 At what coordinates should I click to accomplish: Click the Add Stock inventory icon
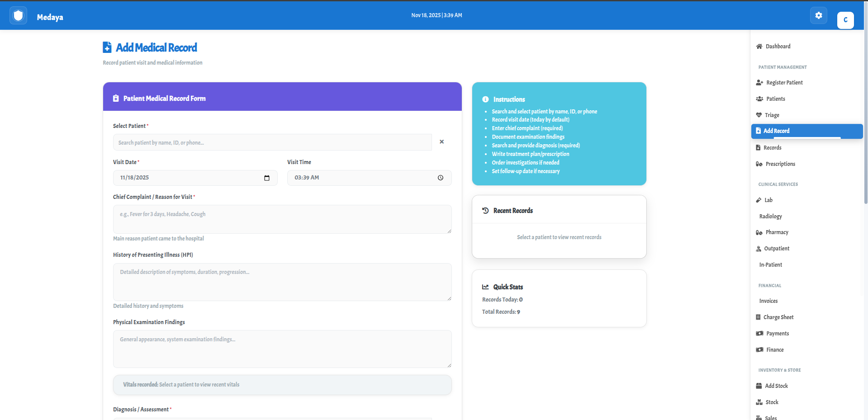[759, 386]
